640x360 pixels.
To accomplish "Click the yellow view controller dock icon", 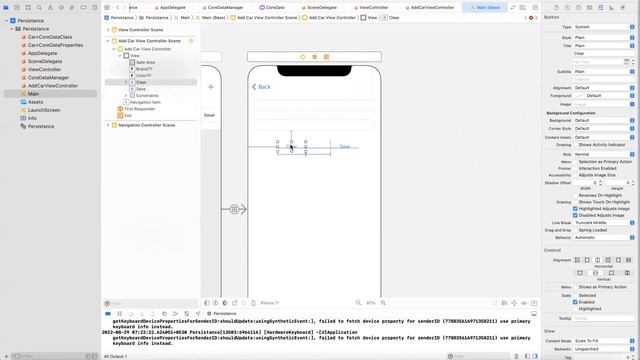I will pyautogui.click(x=303, y=57).
